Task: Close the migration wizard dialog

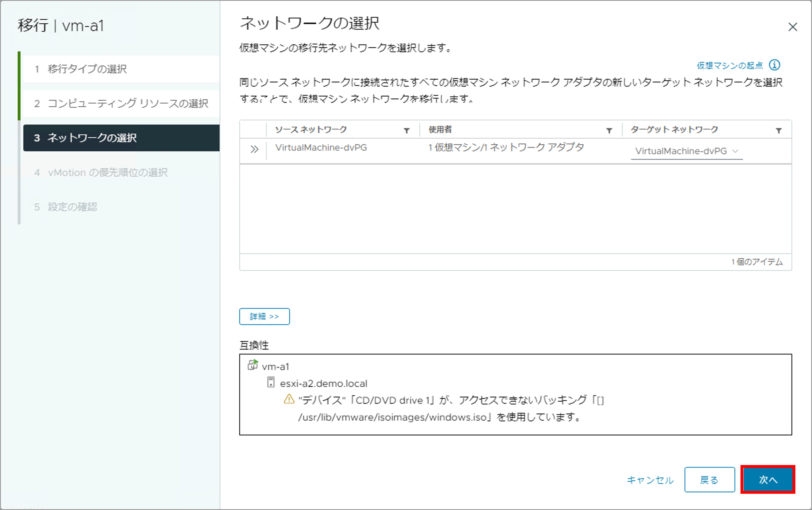Action: coord(792,27)
